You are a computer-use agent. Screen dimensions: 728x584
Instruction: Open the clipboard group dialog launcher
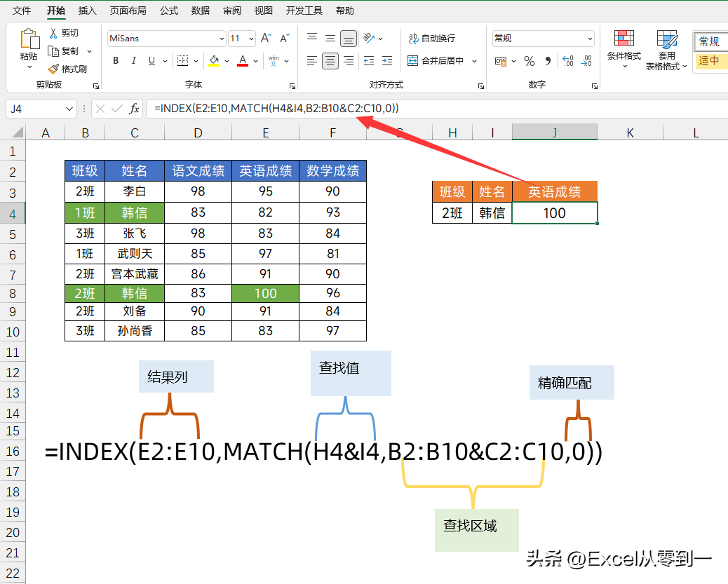point(96,86)
